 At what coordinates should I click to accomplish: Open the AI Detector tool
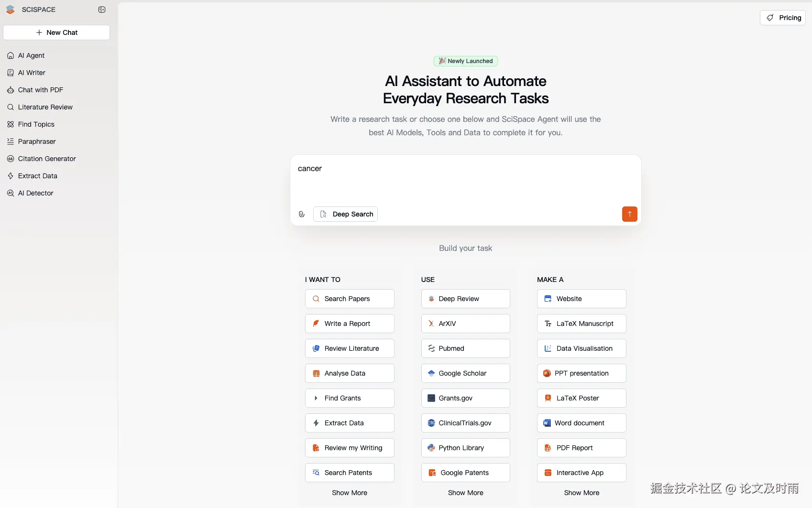36,193
